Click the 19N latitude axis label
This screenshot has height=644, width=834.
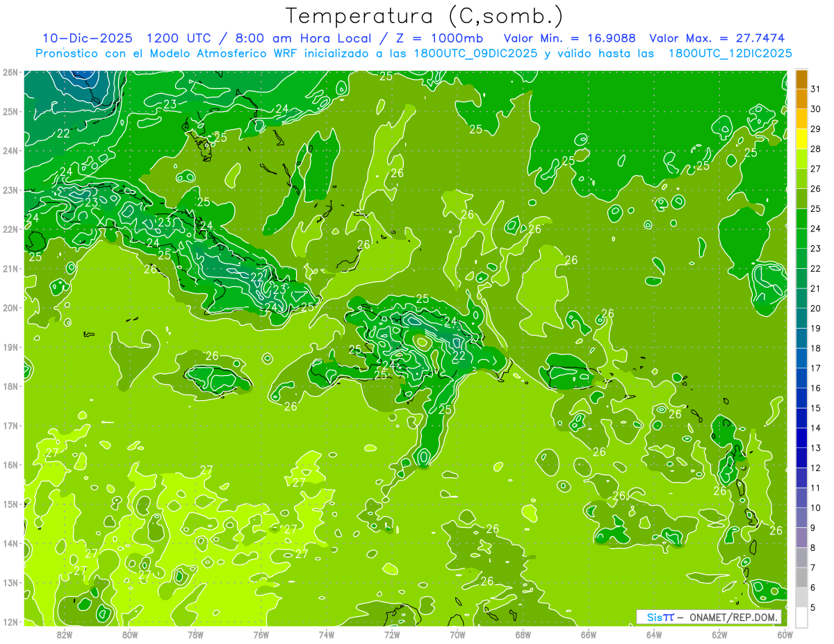click(x=11, y=347)
